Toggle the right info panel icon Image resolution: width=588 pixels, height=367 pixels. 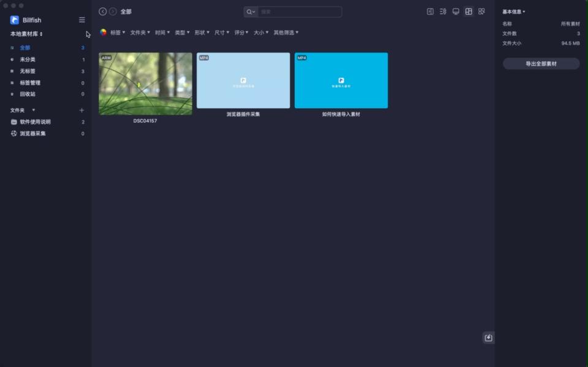430,11
